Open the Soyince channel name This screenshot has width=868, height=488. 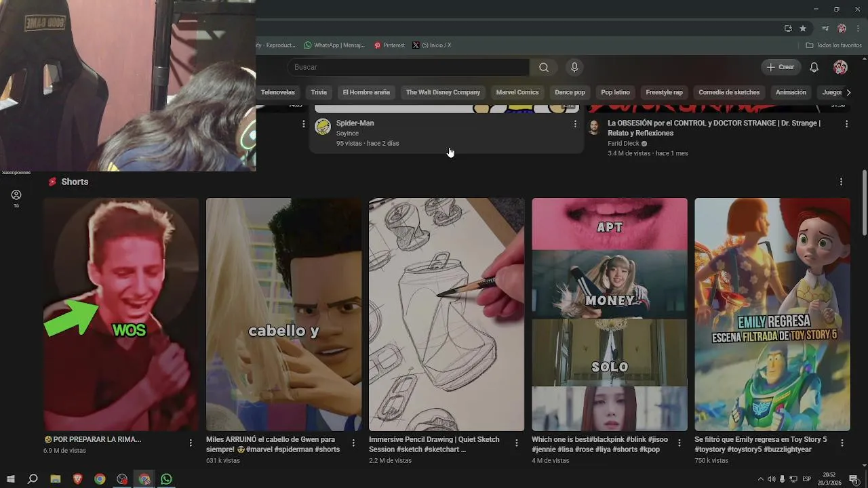(347, 134)
